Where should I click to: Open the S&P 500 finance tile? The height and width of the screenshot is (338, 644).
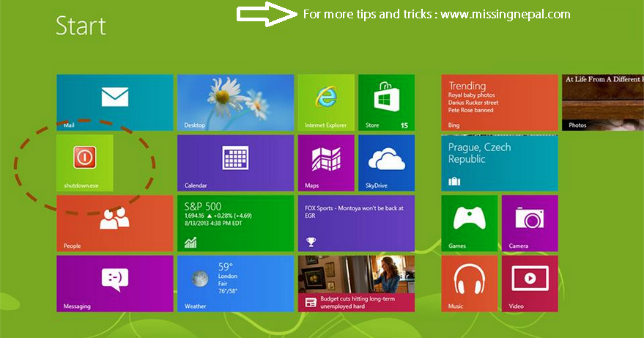point(235,224)
